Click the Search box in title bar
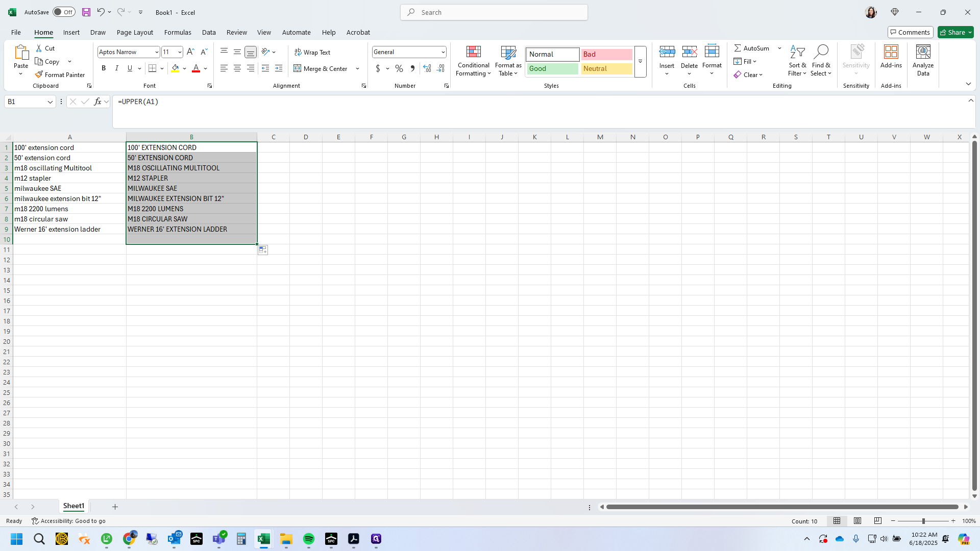This screenshot has width=980, height=551. click(494, 12)
